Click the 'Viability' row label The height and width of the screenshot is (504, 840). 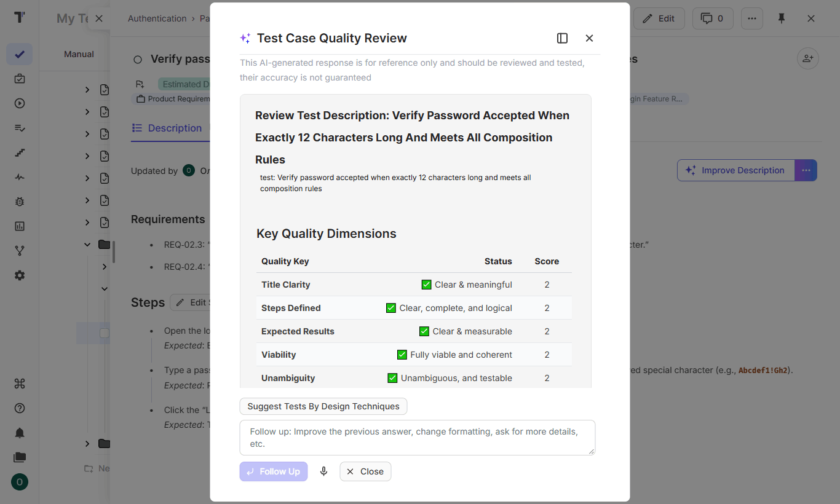click(x=279, y=355)
